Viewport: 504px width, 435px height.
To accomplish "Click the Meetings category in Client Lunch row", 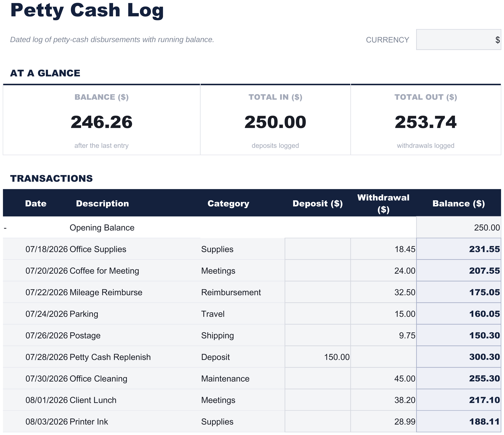I will [x=242, y=400].
